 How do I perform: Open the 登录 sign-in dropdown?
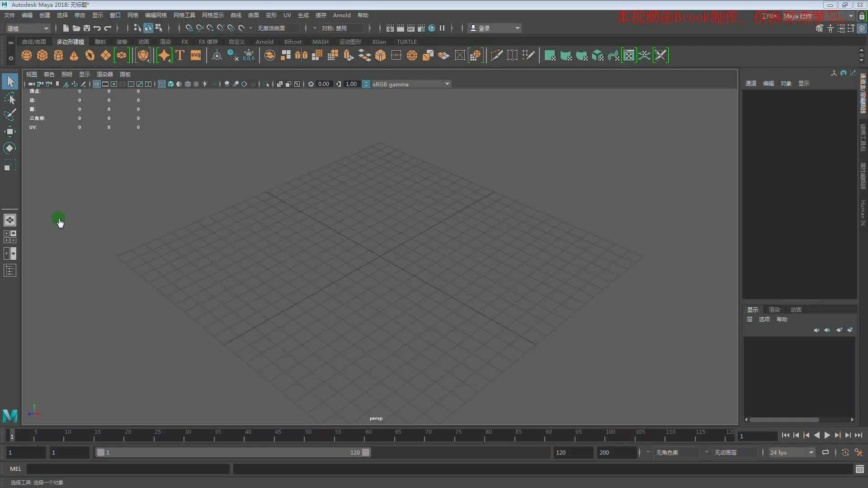click(495, 28)
